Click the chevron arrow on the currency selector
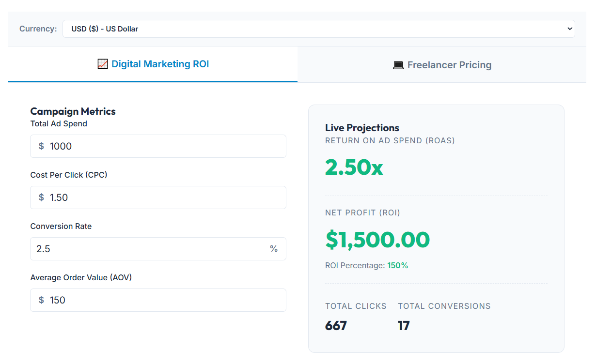The height and width of the screenshot is (364, 596). pyautogui.click(x=570, y=29)
